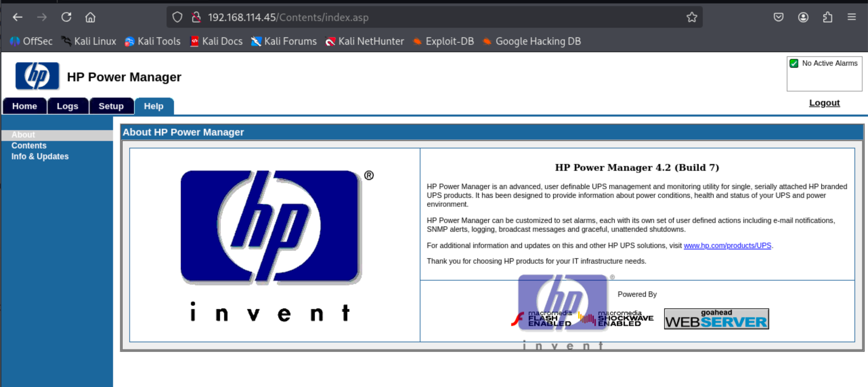Image resolution: width=868 pixels, height=387 pixels.
Task: Select About in the sidebar
Action: [x=23, y=135]
